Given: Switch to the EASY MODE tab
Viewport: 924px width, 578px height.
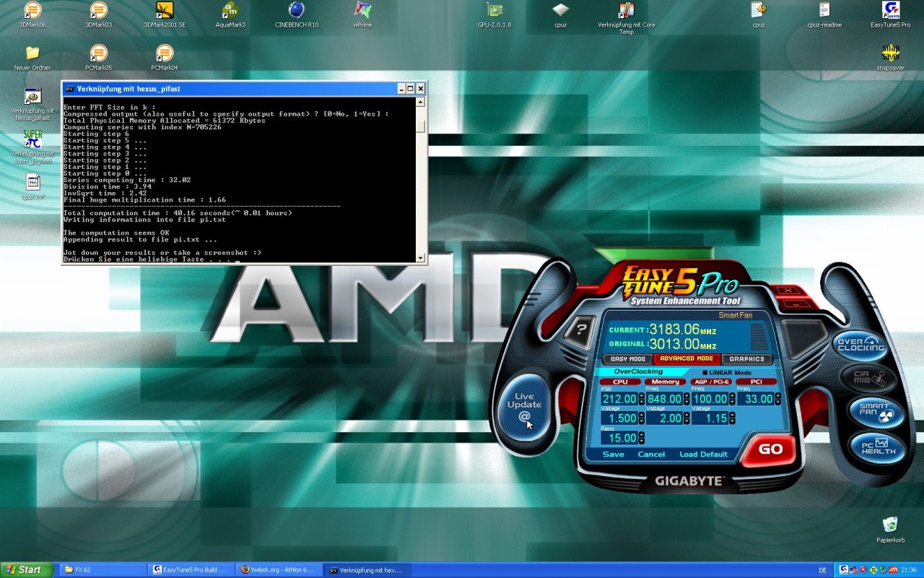Looking at the screenshot, I should tap(628, 359).
